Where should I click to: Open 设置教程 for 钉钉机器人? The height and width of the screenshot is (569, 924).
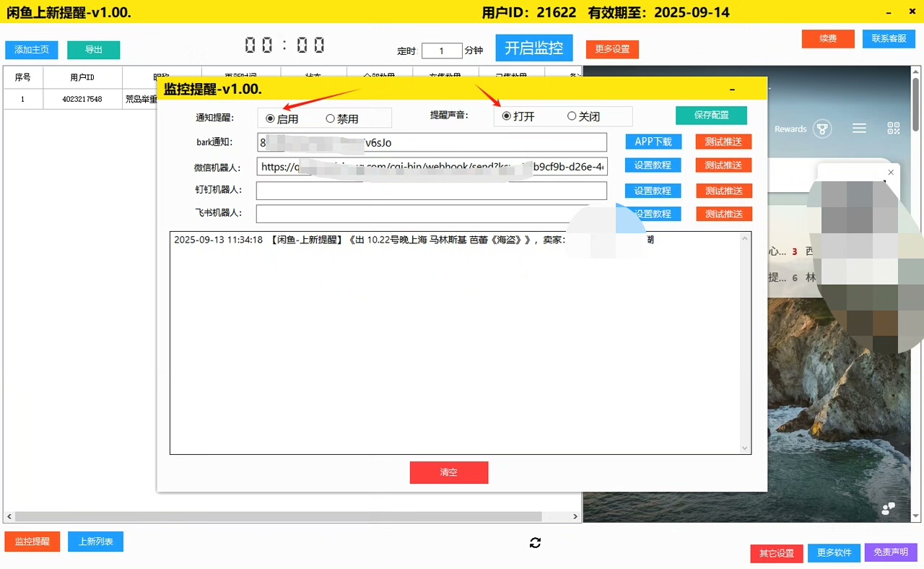tap(653, 191)
